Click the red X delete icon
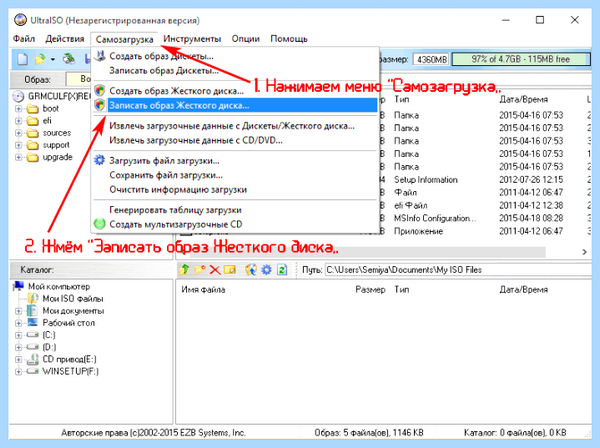600x448 pixels. coord(215,270)
